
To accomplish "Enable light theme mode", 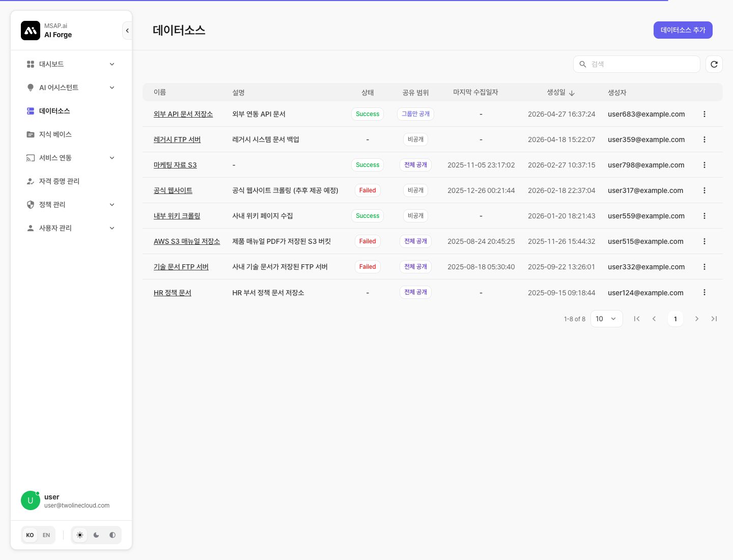I will 80,535.
